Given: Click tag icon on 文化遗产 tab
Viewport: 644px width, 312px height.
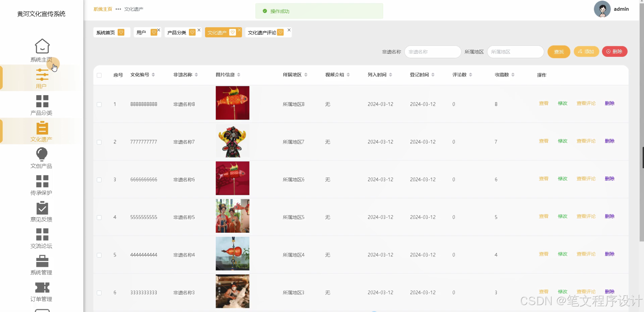Looking at the screenshot, I should [x=233, y=32].
